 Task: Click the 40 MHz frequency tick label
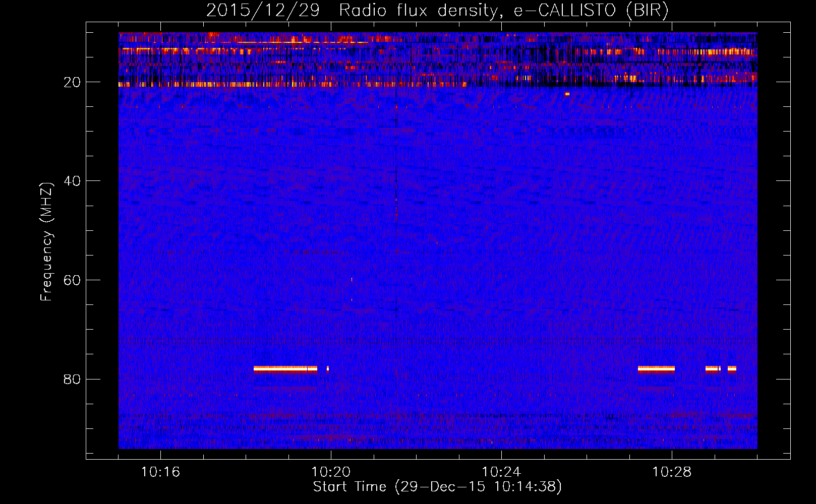tap(73, 181)
